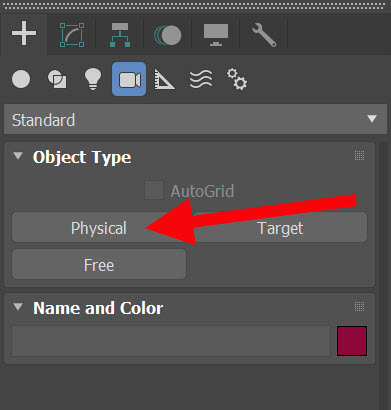The height and width of the screenshot is (410, 391).
Task: Click the Name and Color rollout grip handle
Action: click(359, 306)
